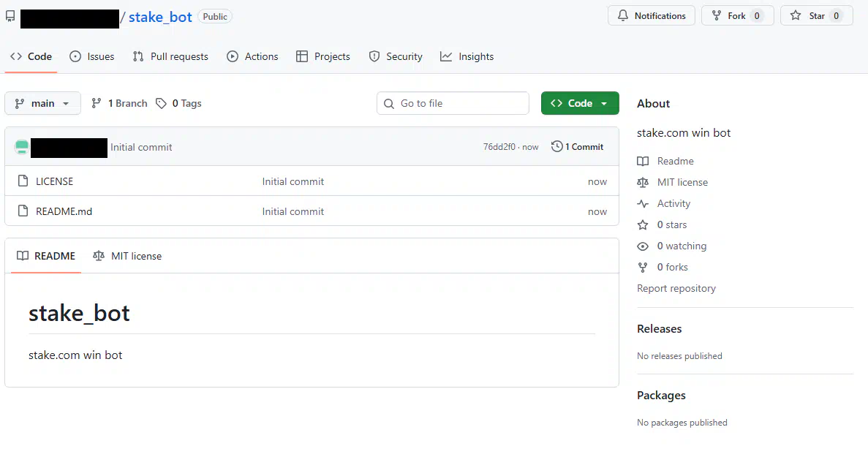Click the repository icon beside the owner name
Image resolution: width=868 pixels, height=457 pixels.
pos(10,17)
